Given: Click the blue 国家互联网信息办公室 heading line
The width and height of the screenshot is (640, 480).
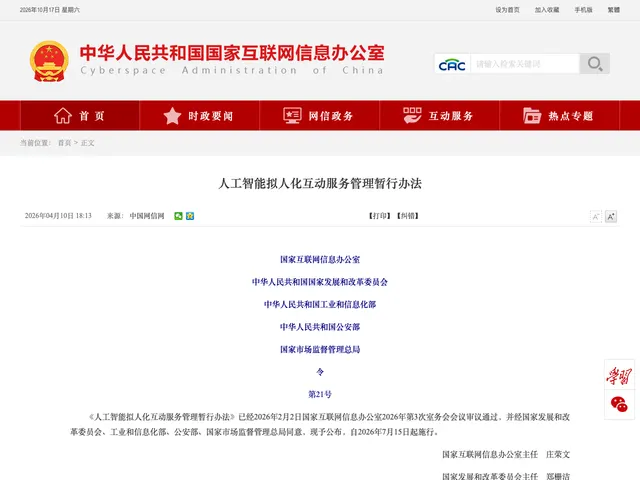Looking at the screenshot, I should [x=320, y=260].
